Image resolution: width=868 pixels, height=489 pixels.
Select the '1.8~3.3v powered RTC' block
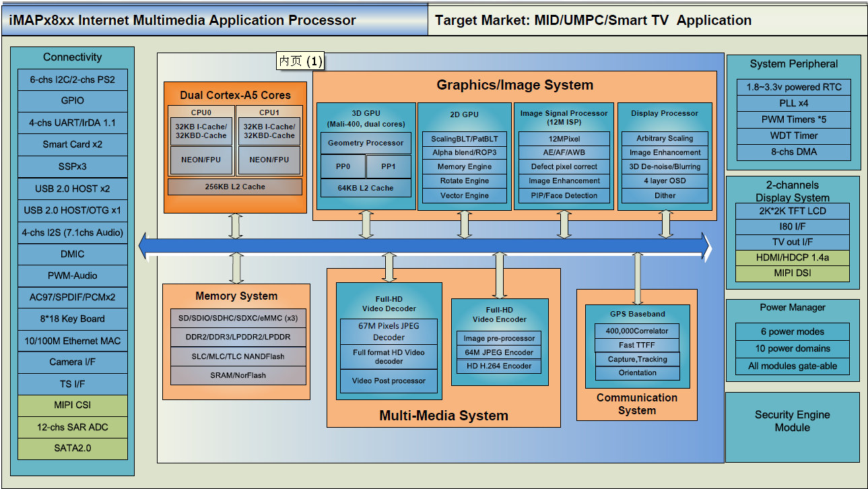(793, 87)
